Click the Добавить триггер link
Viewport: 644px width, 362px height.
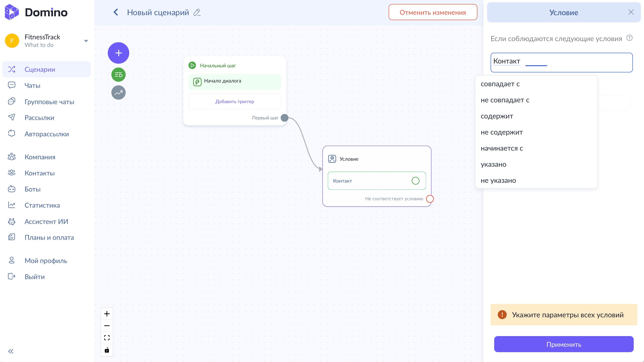[235, 101]
